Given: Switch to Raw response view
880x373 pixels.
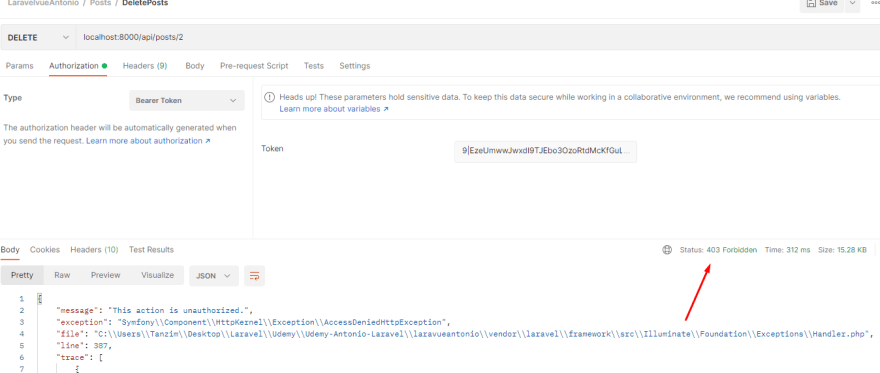Looking at the screenshot, I should [62, 275].
